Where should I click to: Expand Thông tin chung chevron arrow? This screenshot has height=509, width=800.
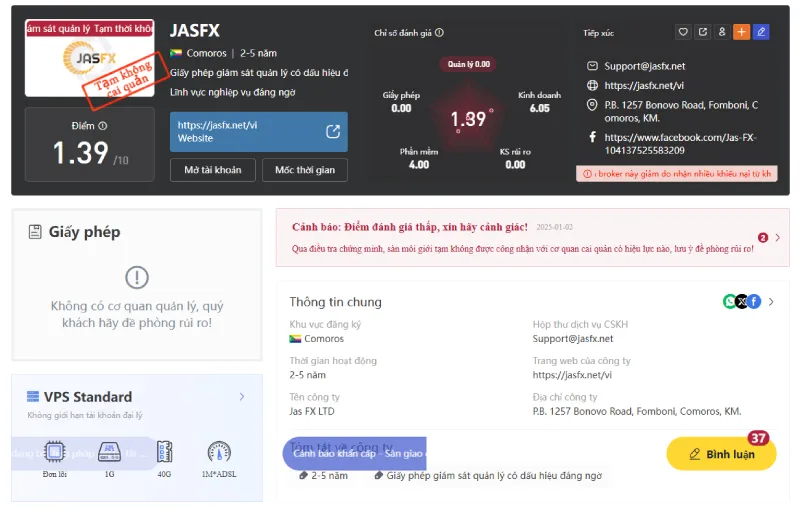(x=771, y=302)
